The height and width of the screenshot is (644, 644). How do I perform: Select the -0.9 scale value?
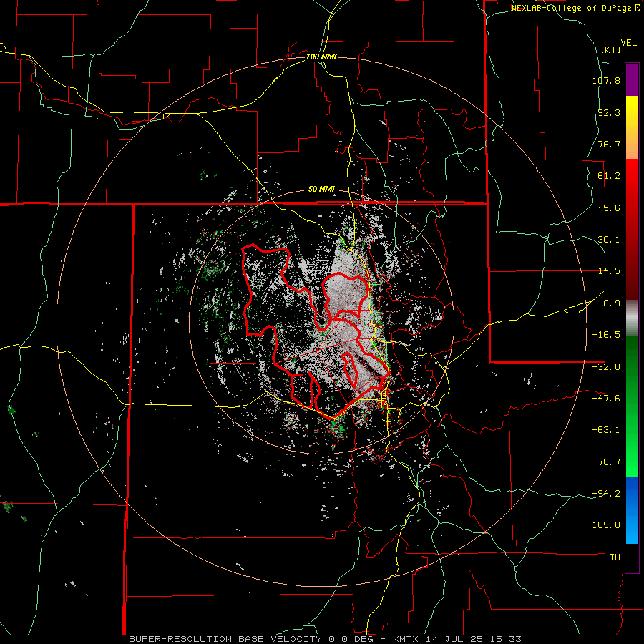(609, 303)
